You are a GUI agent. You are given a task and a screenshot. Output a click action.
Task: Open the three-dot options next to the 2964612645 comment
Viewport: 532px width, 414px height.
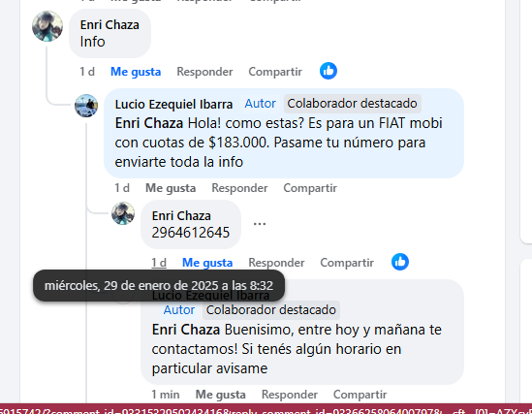tap(260, 224)
